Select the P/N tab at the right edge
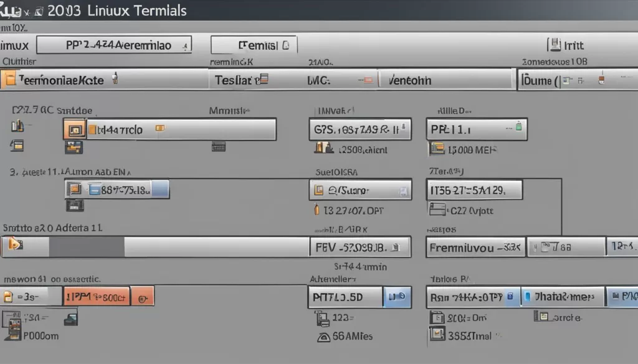Viewport: 638px width, 364px height. pyautogui.click(x=622, y=297)
